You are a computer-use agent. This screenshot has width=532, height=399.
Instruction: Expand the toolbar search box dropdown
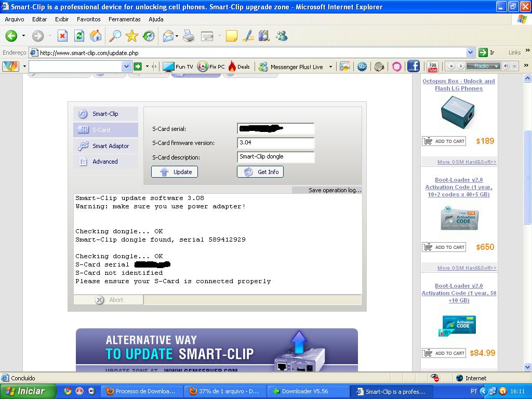pos(126,66)
